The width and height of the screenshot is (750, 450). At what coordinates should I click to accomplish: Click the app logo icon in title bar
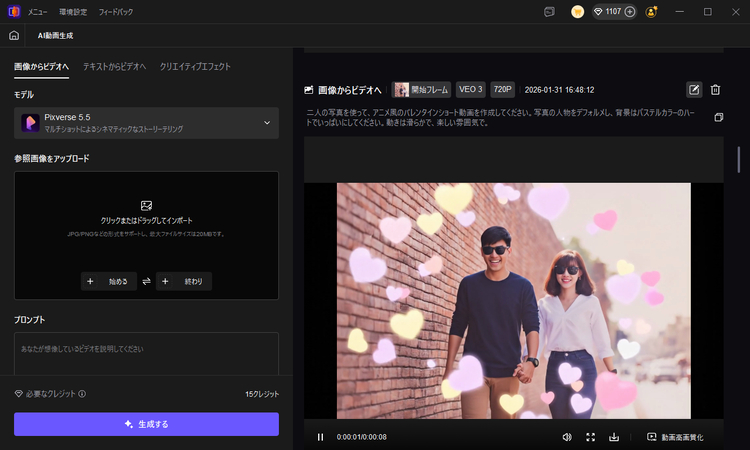pyautogui.click(x=14, y=11)
